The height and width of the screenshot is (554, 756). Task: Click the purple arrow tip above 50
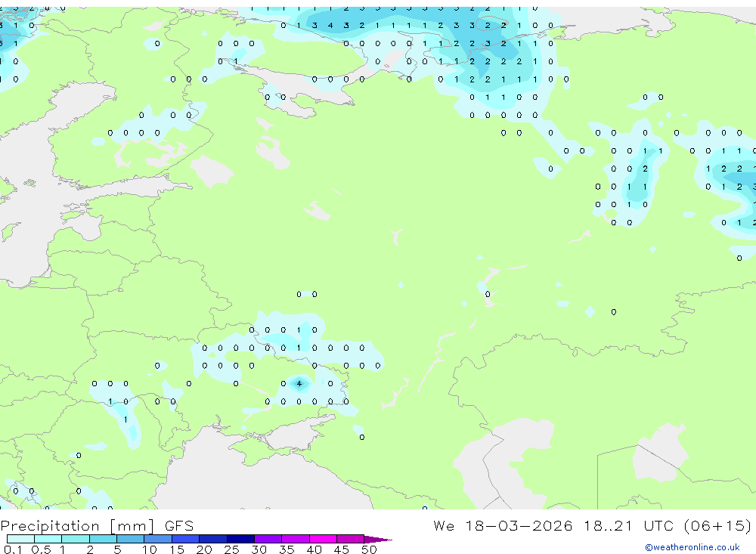(x=377, y=540)
